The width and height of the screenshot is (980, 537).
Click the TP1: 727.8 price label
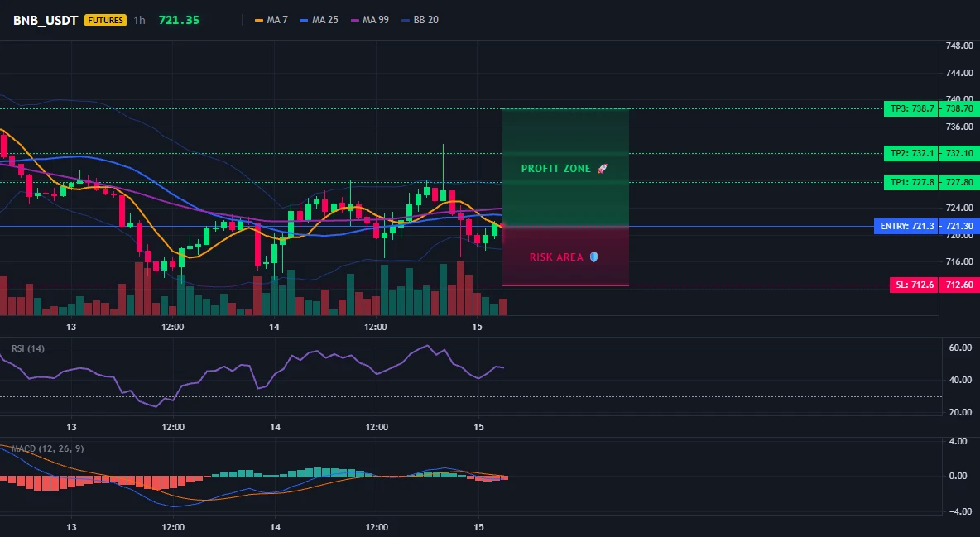click(910, 183)
